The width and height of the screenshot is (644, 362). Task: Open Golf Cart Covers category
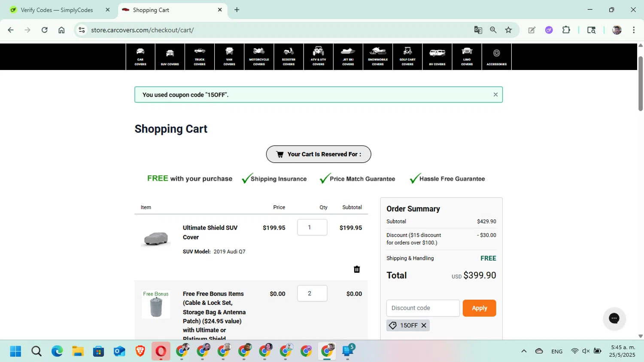407,57
